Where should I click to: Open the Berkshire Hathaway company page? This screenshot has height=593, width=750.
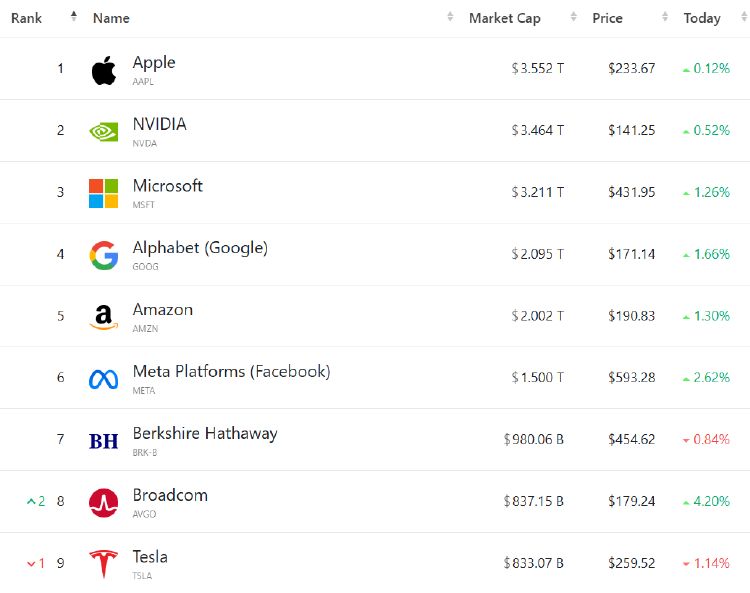(205, 433)
